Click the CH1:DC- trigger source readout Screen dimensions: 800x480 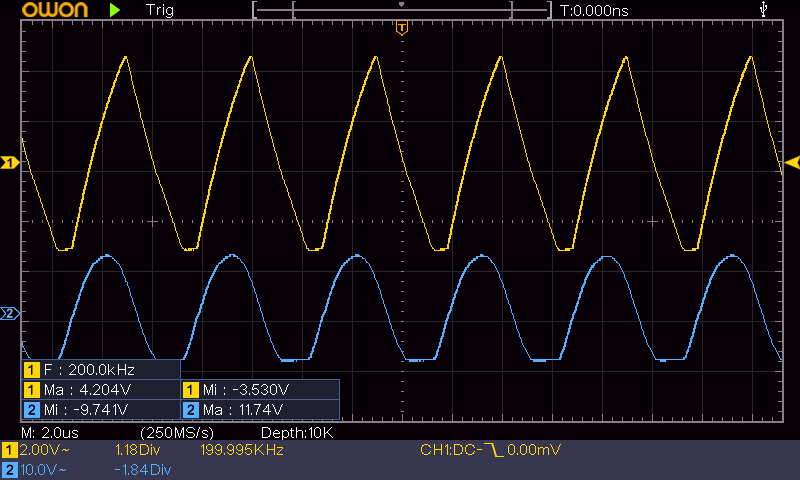point(451,450)
